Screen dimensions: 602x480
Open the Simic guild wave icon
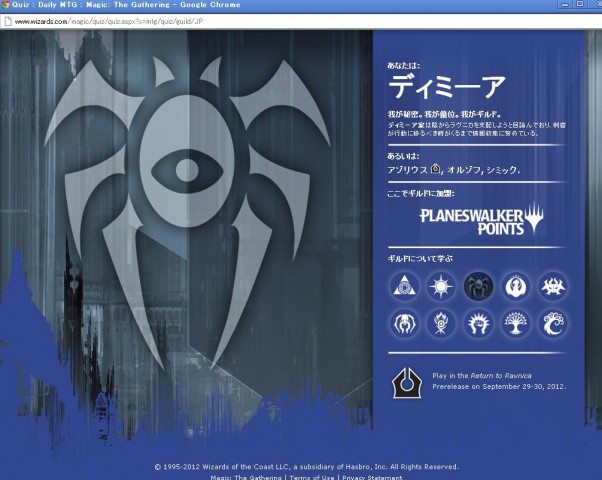[553, 323]
